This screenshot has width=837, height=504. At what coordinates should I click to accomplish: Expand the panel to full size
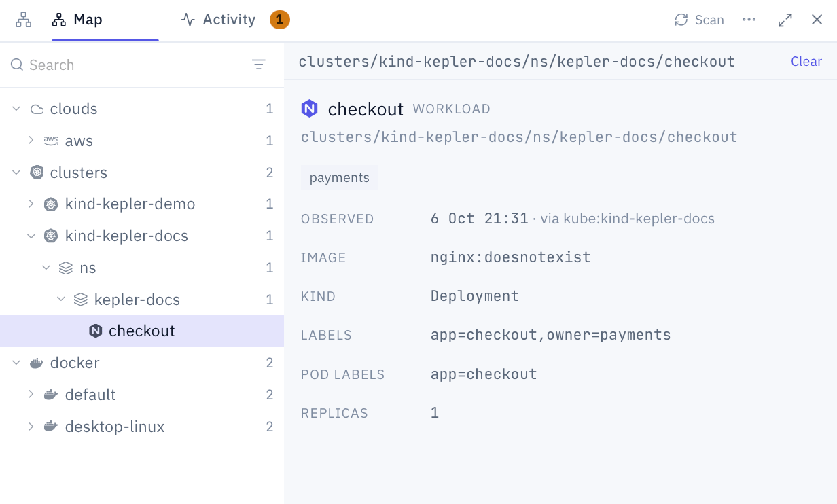(x=785, y=20)
